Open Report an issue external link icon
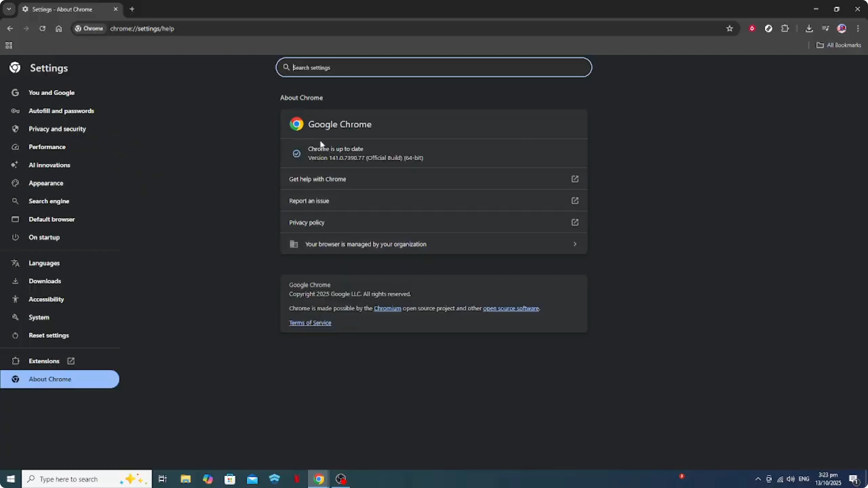The width and height of the screenshot is (868, 488). 575,201
